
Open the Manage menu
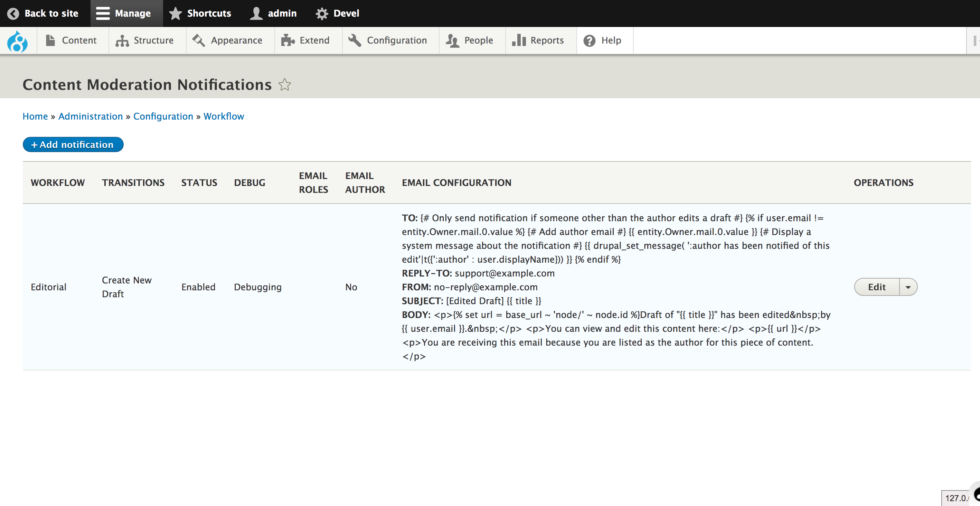pos(126,13)
